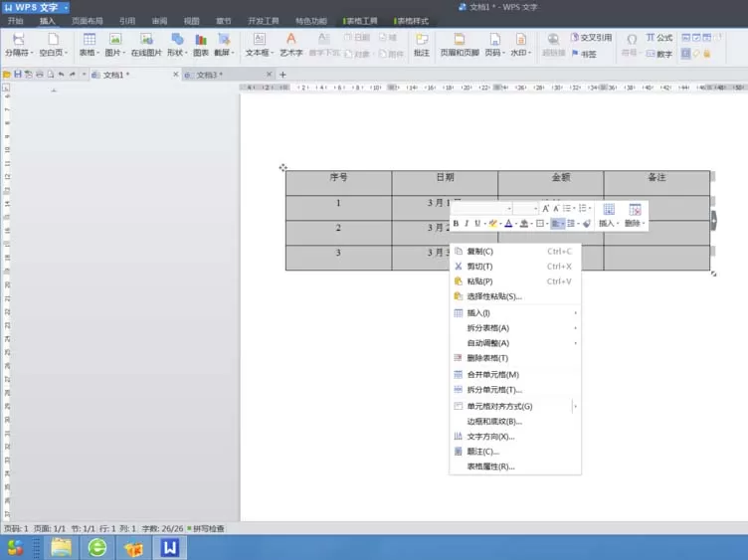Decrease font size in the mini toolbar

tap(556, 209)
